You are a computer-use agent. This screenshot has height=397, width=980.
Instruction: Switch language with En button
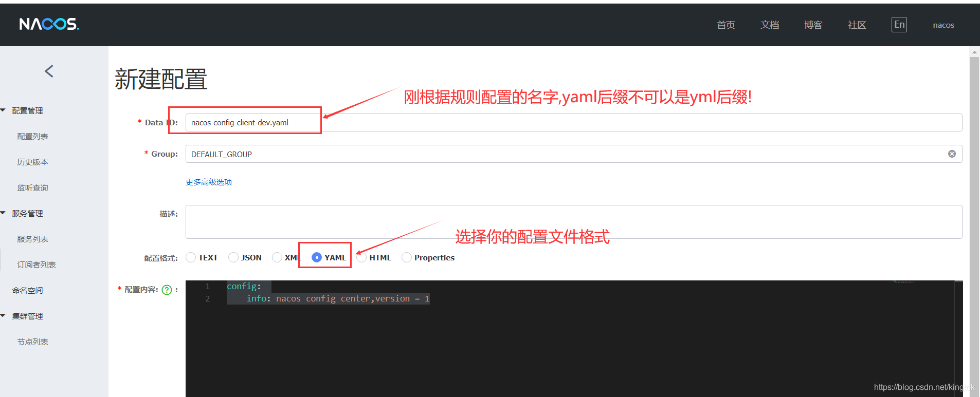coord(899,25)
